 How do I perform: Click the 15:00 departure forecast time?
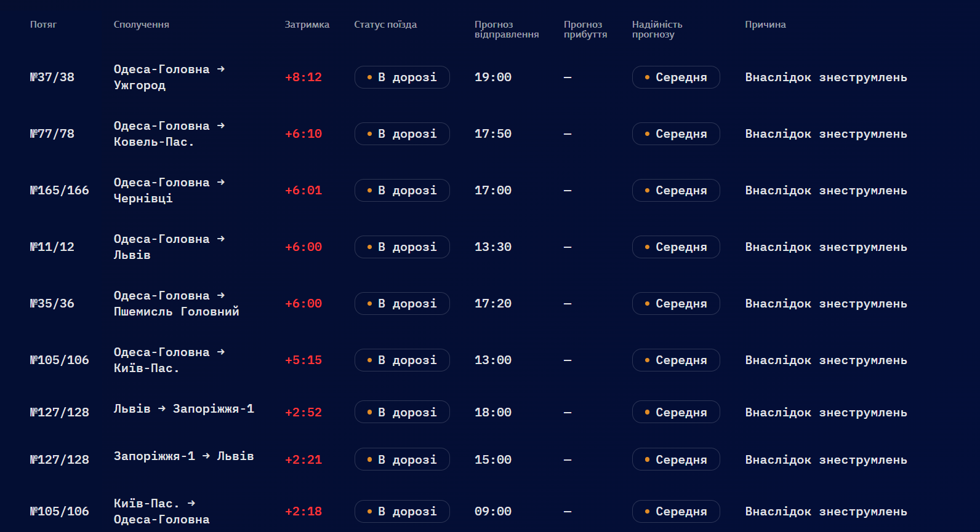[492, 460]
